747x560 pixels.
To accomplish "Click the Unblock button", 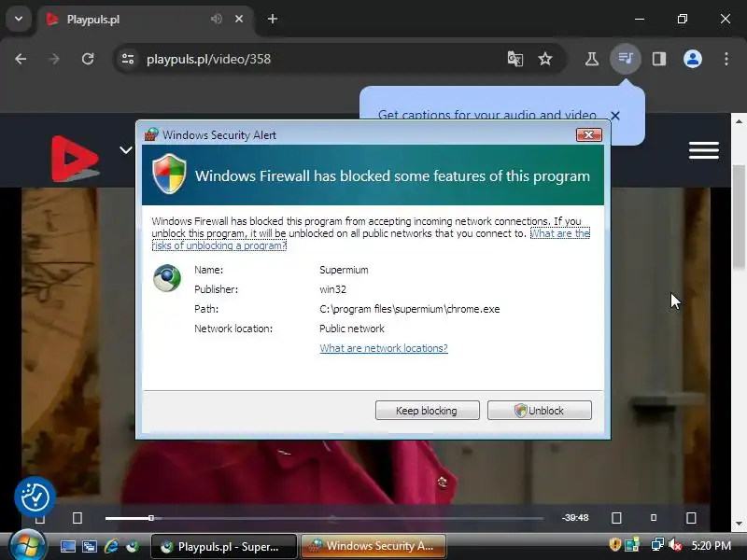I will point(540,411).
